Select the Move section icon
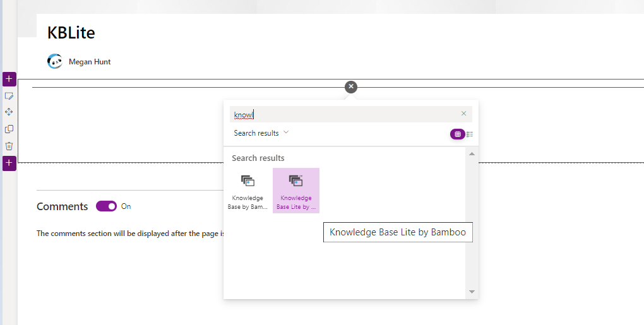The image size is (644, 325). 9,112
